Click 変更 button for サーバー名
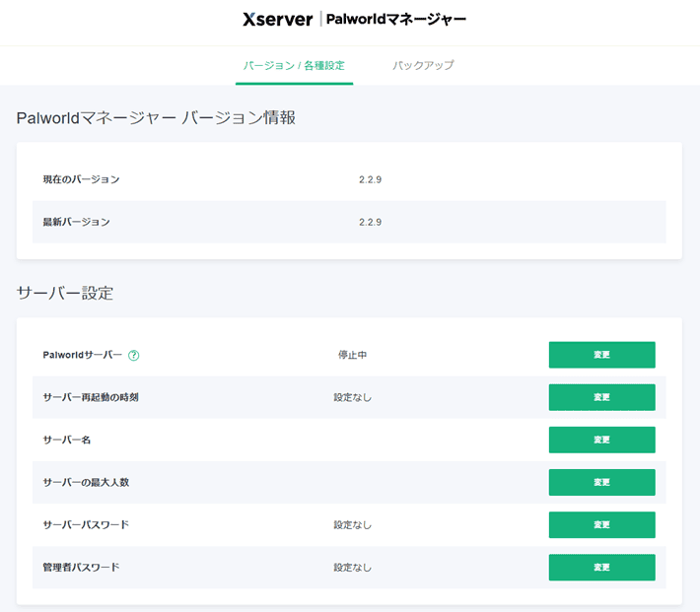 tap(601, 440)
